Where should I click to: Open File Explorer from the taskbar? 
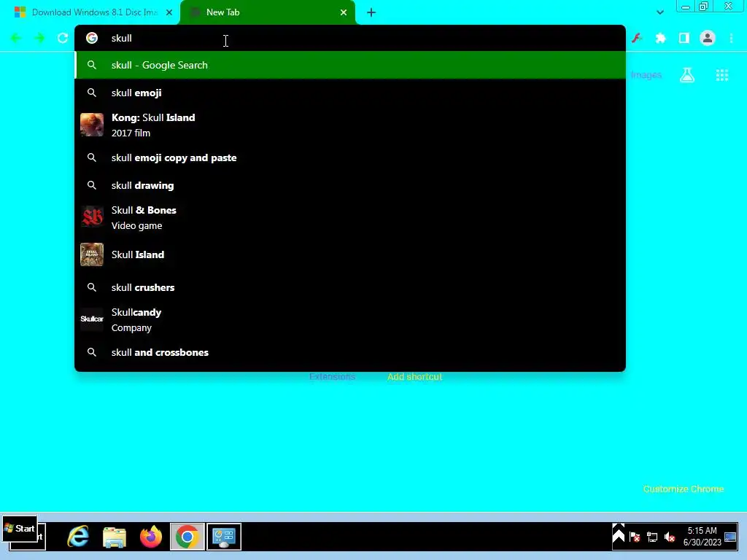[x=115, y=537]
